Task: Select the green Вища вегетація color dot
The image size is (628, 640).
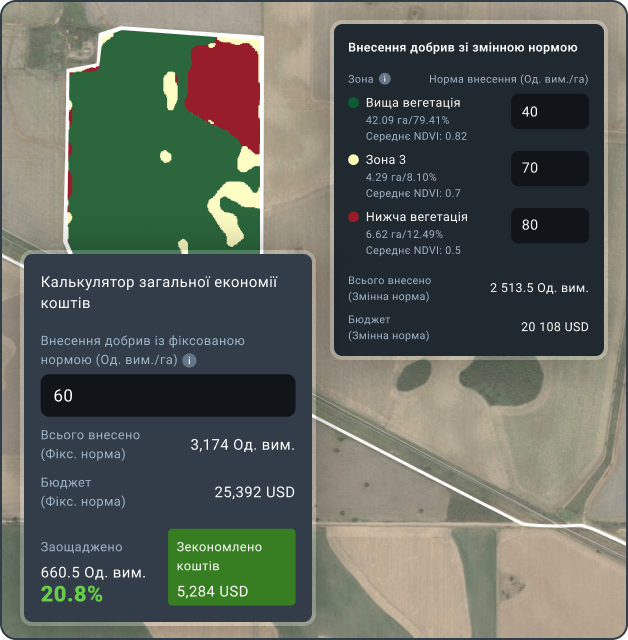Action: [353, 102]
